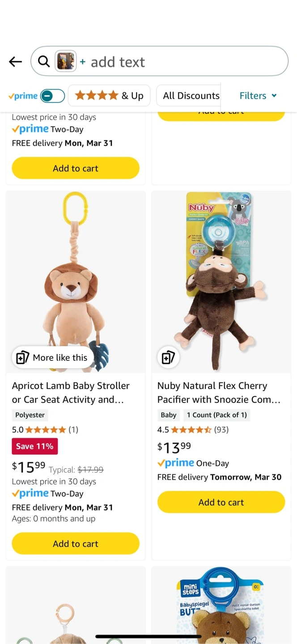
Task: Tap More like this on lion toy
Action: coord(52,358)
